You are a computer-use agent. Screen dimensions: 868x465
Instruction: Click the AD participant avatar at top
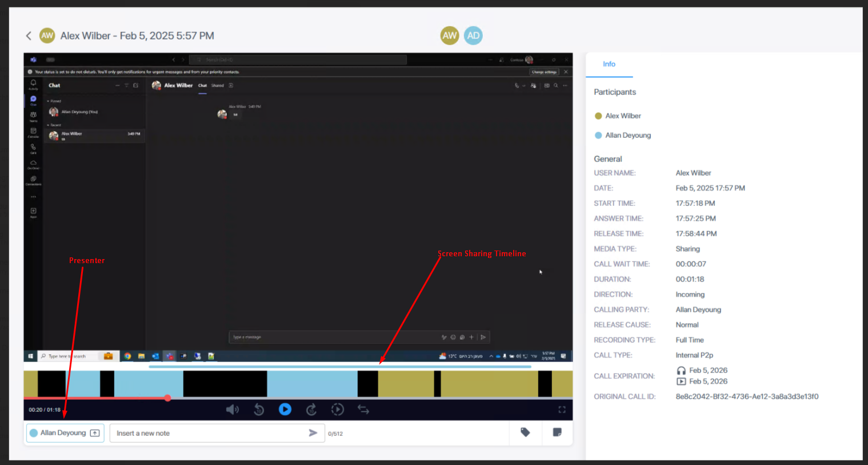point(473,35)
